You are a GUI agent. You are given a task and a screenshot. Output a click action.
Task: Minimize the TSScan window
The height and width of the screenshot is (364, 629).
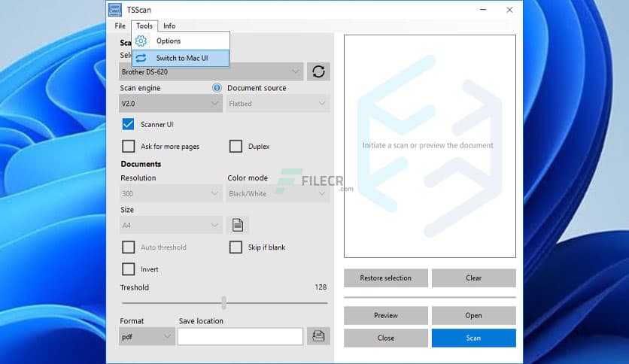tap(483, 10)
